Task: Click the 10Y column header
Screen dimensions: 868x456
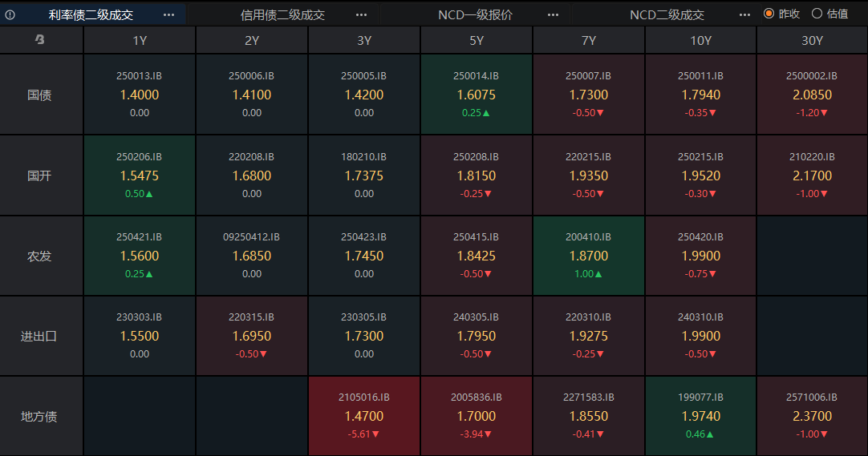Action: coord(701,40)
